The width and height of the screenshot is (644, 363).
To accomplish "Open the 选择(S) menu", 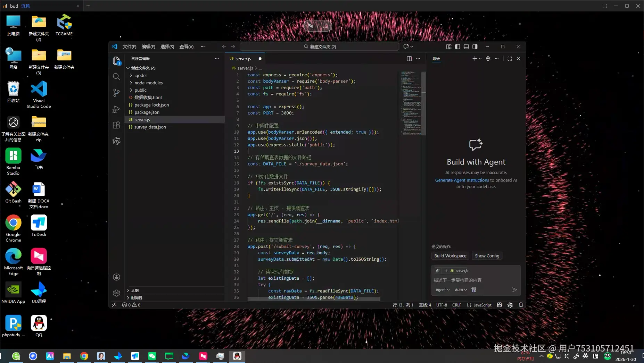I will point(167,47).
